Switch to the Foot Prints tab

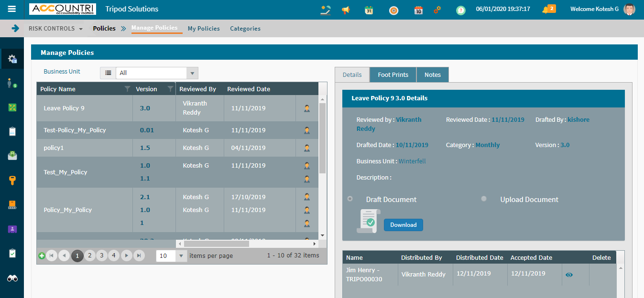[393, 74]
